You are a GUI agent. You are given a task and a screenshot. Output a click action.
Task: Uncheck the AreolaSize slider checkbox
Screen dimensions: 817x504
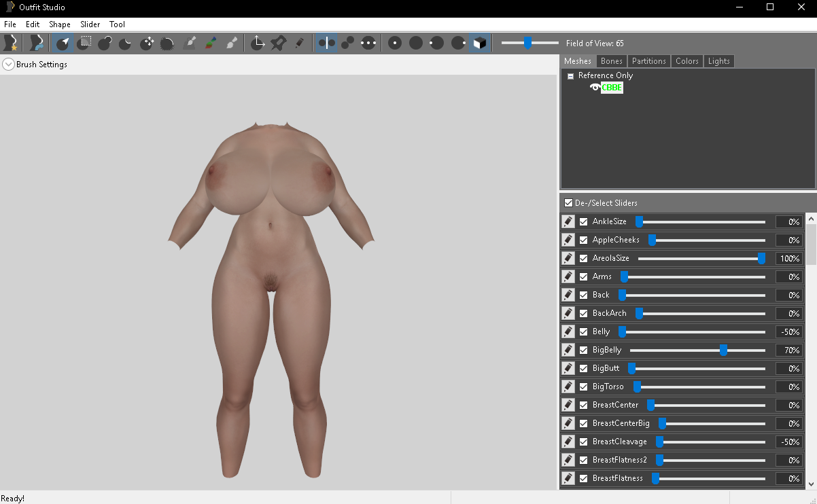coord(583,259)
